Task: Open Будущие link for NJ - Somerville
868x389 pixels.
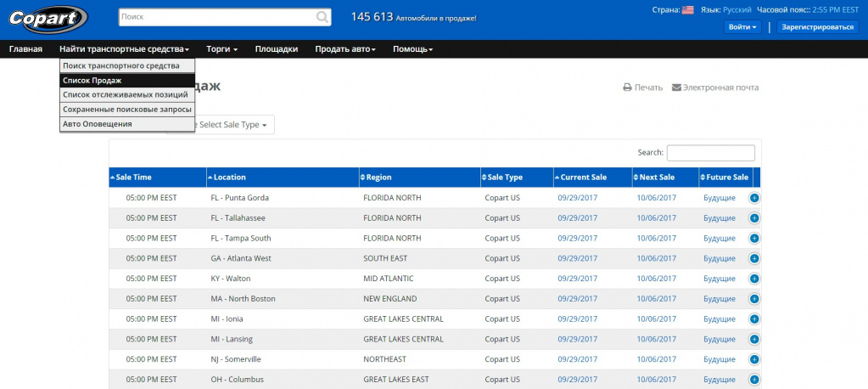Action: coord(720,359)
